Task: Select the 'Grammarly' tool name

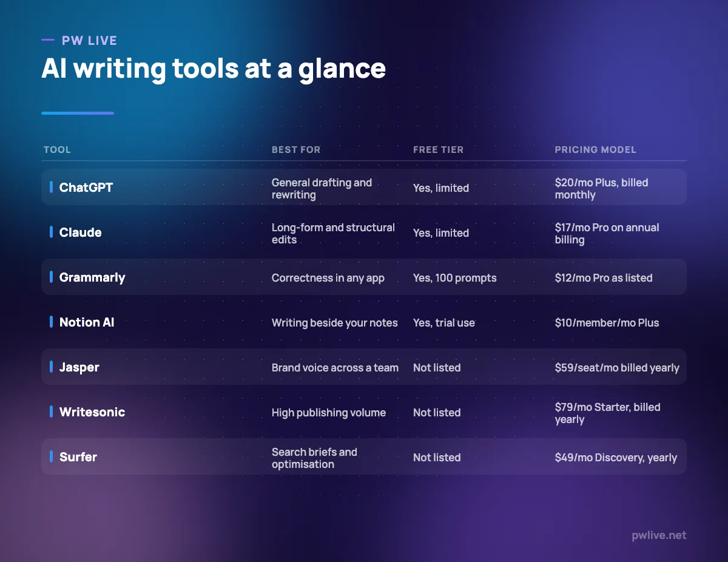Action: tap(92, 277)
